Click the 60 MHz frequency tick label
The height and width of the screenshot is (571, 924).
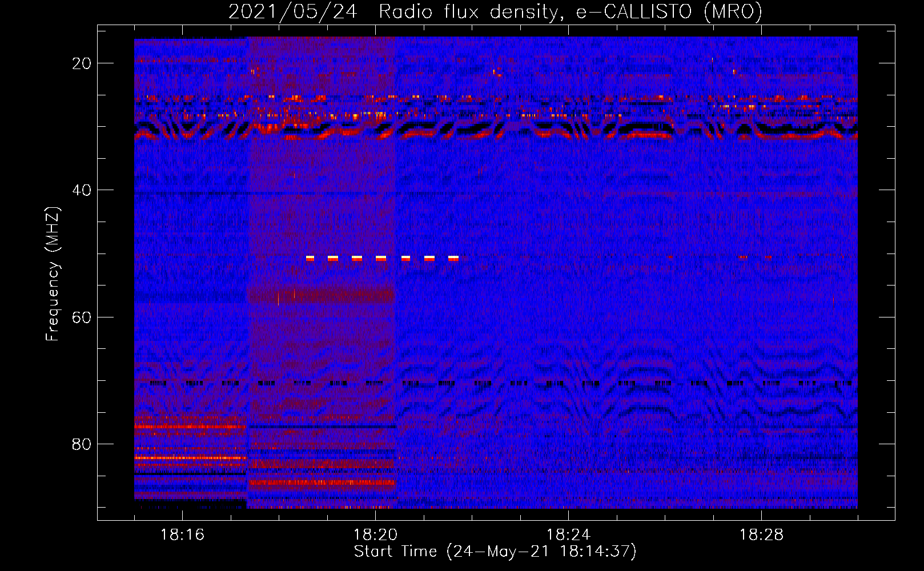point(82,317)
